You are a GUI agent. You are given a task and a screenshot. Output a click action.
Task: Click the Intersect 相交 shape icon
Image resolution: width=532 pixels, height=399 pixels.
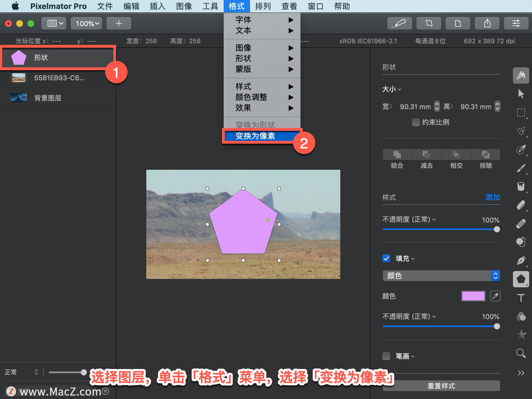[456, 155]
